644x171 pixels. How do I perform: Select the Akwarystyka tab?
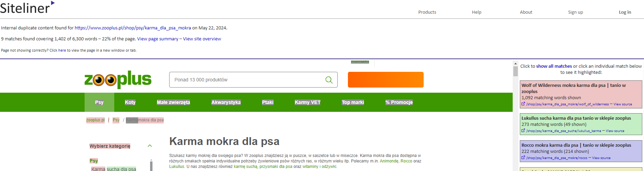click(226, 102)
